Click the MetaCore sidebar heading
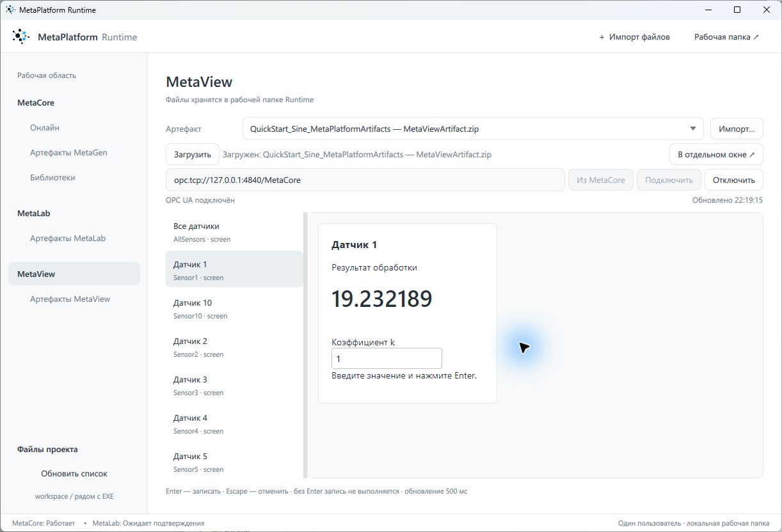Screen dimensions: 782x532 (x=36, y=103)
